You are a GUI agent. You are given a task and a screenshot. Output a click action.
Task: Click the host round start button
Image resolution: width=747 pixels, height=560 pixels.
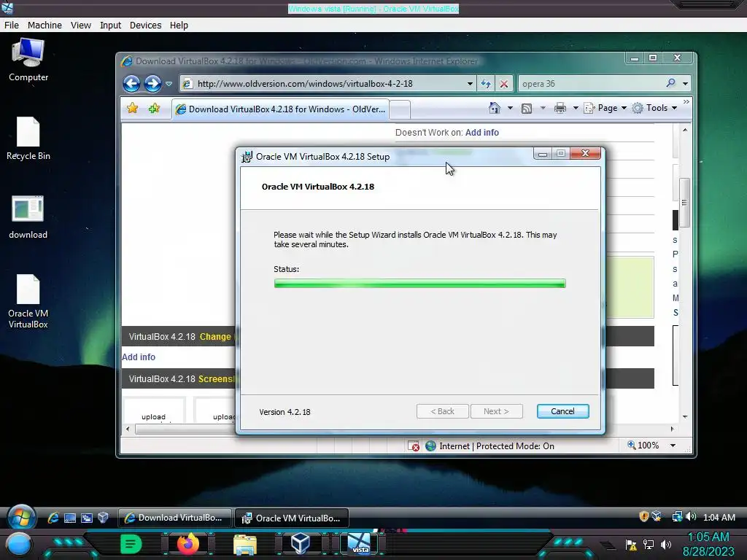[x=19, y=545]
